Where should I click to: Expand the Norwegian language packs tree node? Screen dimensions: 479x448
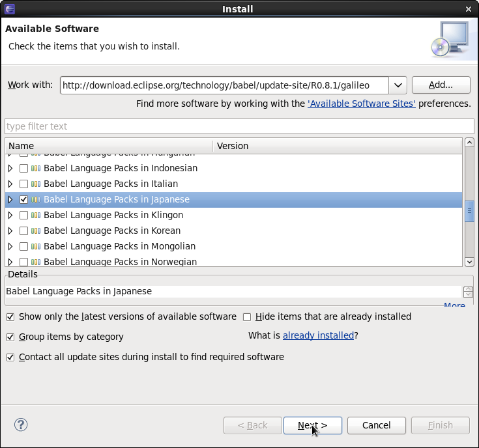(10, 262)
